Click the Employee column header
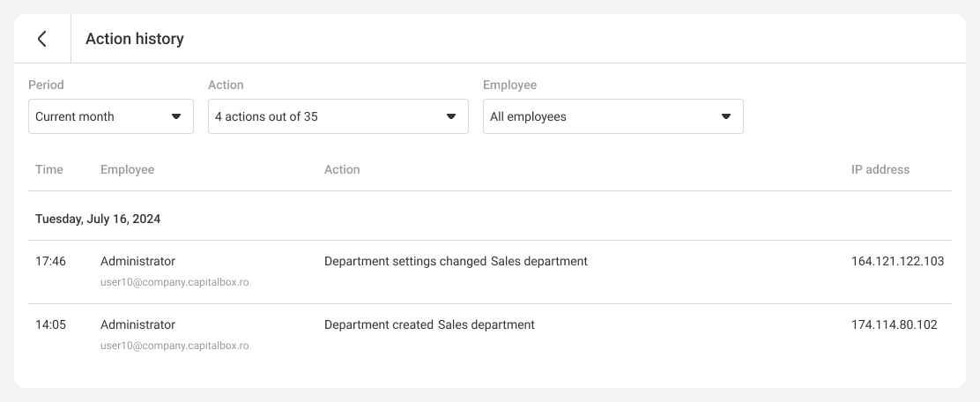 tap(127, 169)
